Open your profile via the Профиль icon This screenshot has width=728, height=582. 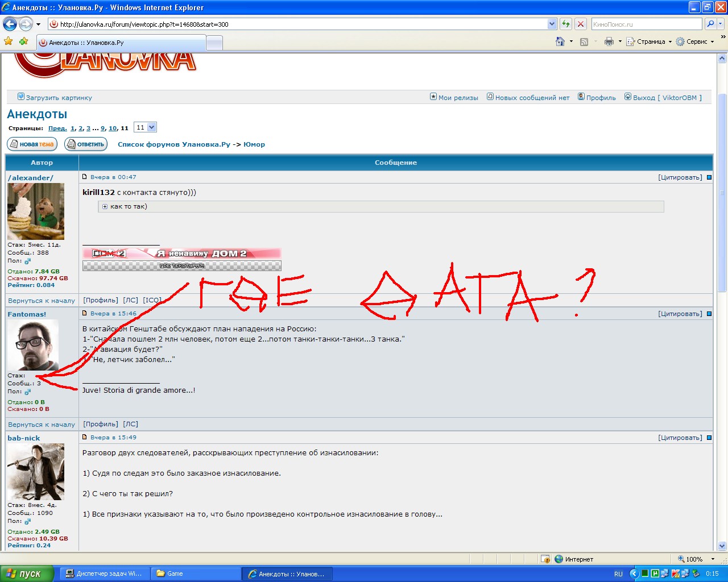[x=581, y=97]
